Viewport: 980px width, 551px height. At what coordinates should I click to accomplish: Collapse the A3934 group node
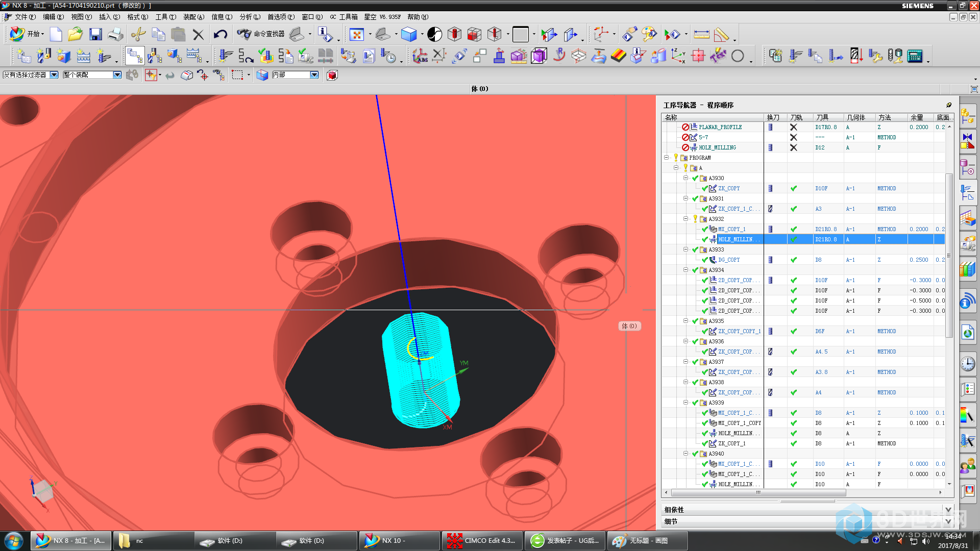click(x=685, y=270)
